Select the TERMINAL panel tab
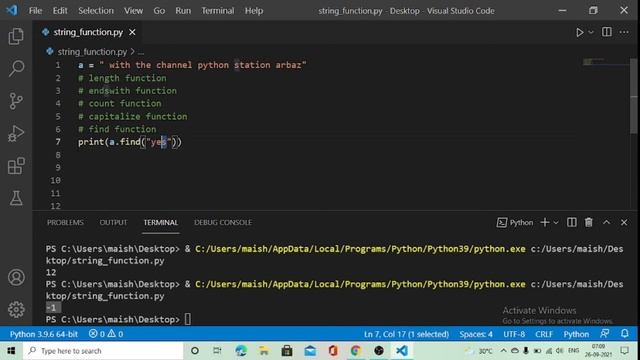This screenshot has width=640, height=360. 160,222
